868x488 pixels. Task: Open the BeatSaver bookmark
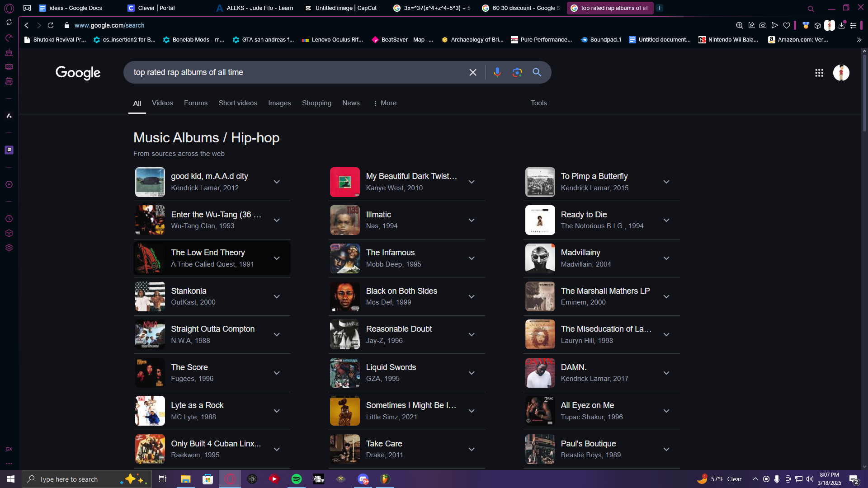402,40
